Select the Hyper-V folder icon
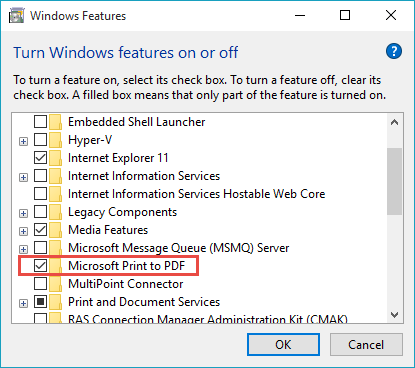This screenshot has width=415, height=368. click(55, 140)
